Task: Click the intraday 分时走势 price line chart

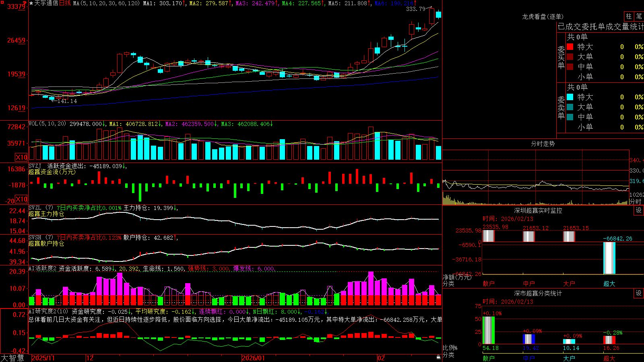Action: [535, 186]
